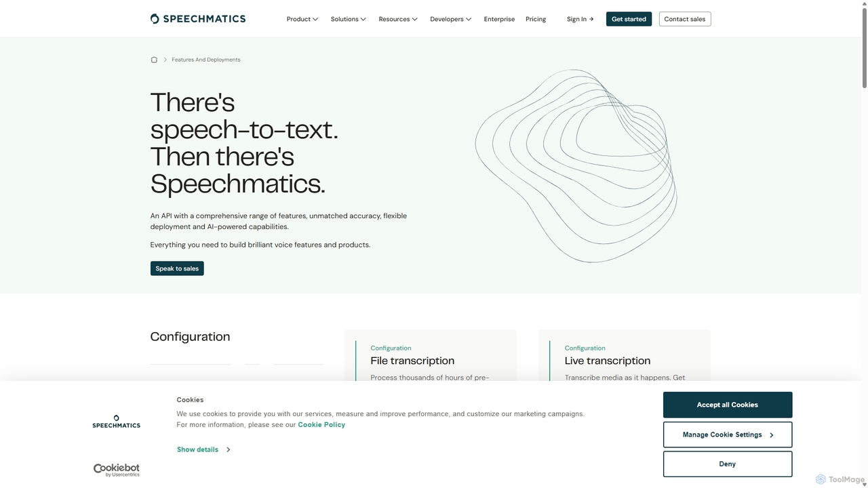
Task: Click the "Speechmatics." hero headline word
Action: coord(237,184)
